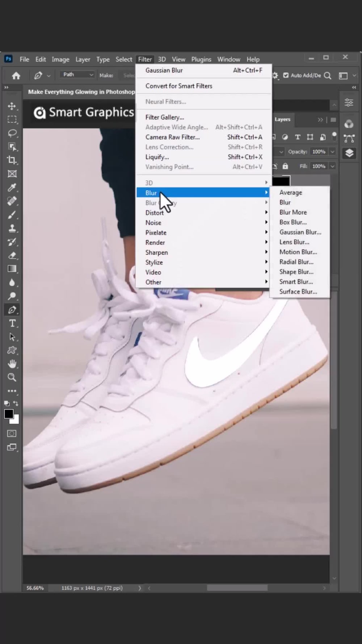This screenshot has height=644, width=362.
Task: Open the Fill dropdown arrow
Action: click(332, 166)
